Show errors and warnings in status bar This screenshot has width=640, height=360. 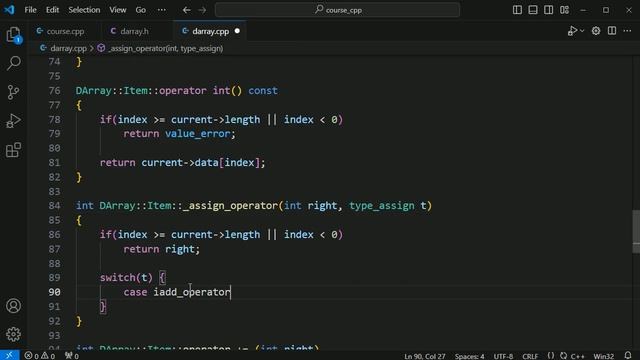[x=40, y=356]
